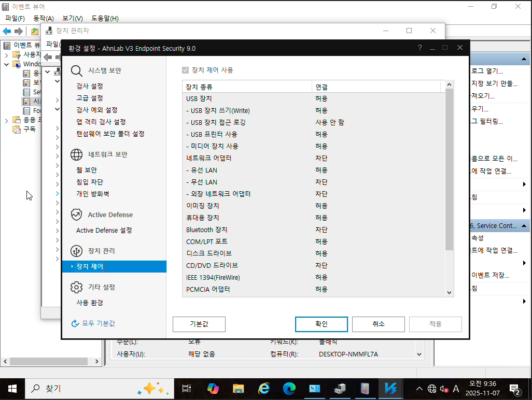The height and width of the screenshot is (400, 532).
Task: Toggle the 장치 제어 사용 checkbox
Action: 185,70
